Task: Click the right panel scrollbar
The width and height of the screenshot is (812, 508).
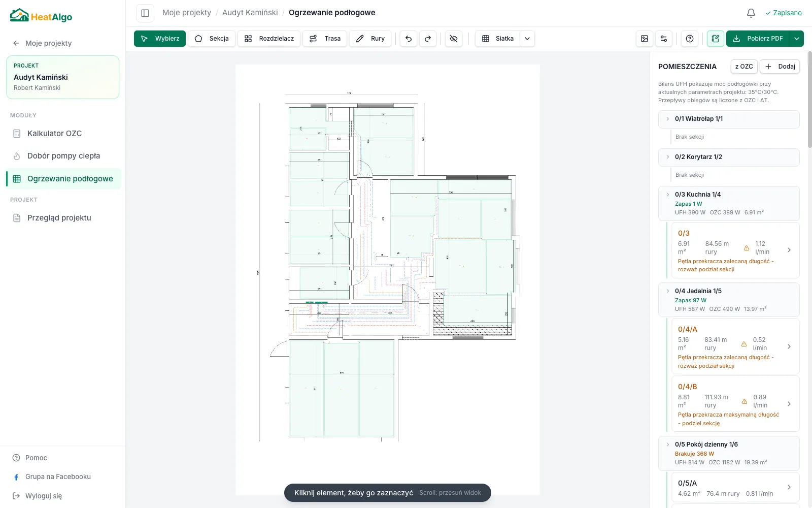Action: 809,101
